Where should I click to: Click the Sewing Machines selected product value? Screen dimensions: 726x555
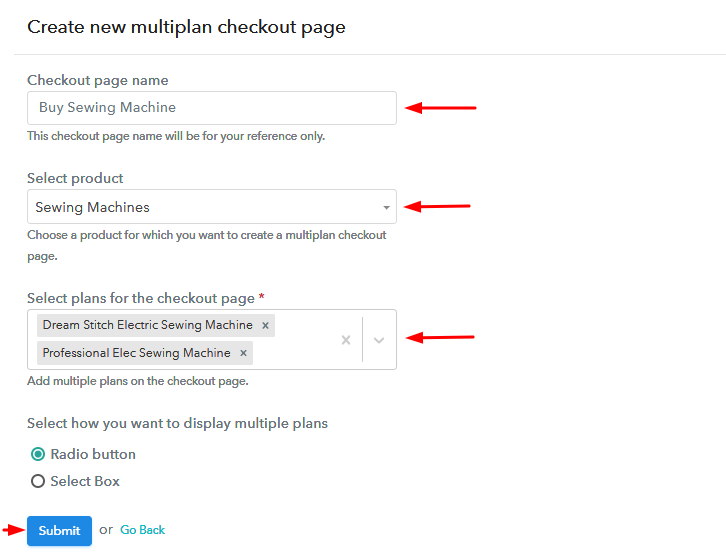92,207
